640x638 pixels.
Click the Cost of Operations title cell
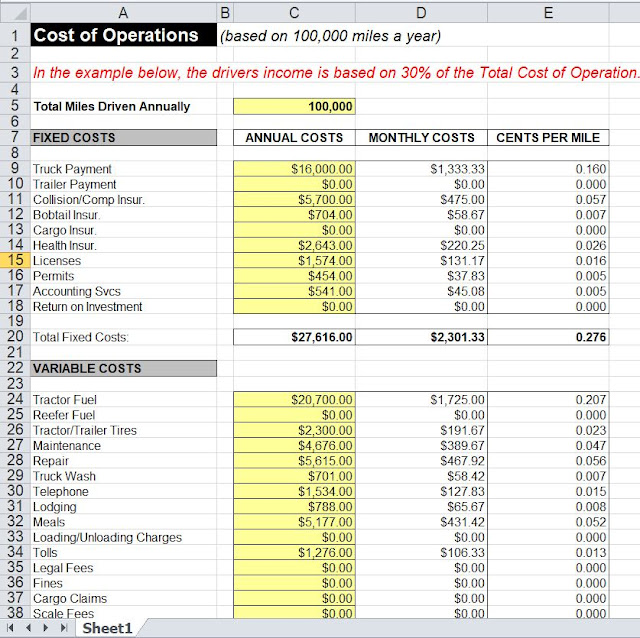coord(123,35)
